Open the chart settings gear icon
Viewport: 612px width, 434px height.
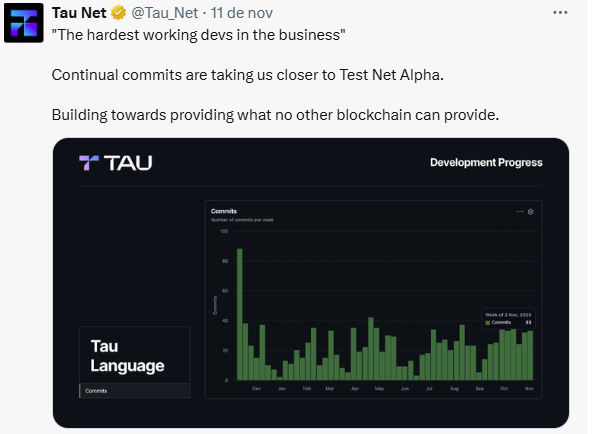[x=531, y=212]
